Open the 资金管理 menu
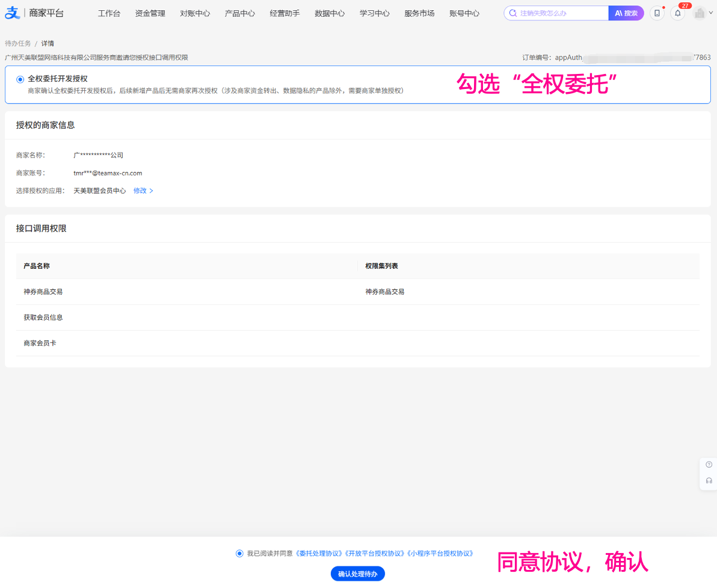The image size is (717, 588). [150, 13]
